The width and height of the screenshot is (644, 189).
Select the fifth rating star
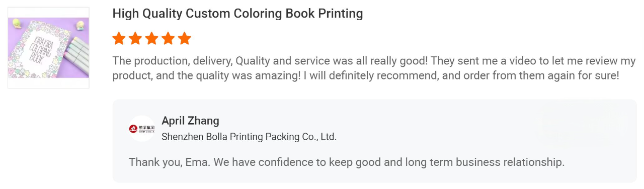(185, 39)
